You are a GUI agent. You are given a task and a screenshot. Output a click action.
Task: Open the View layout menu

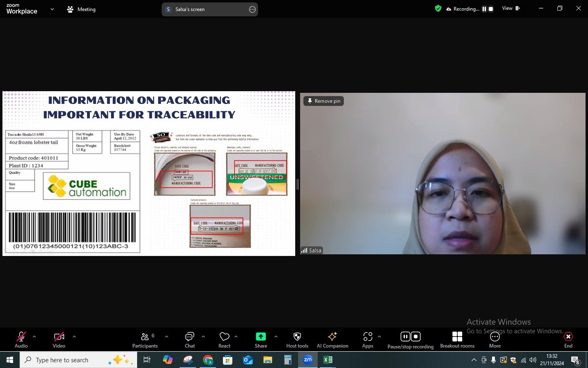[511, 8]
